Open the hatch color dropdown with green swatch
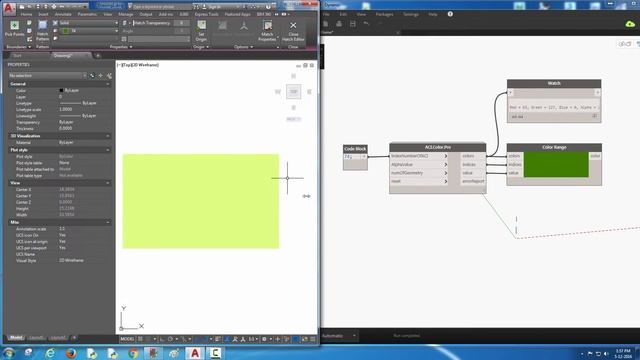This screenshot has height=360, width=640. pos(88,31)
